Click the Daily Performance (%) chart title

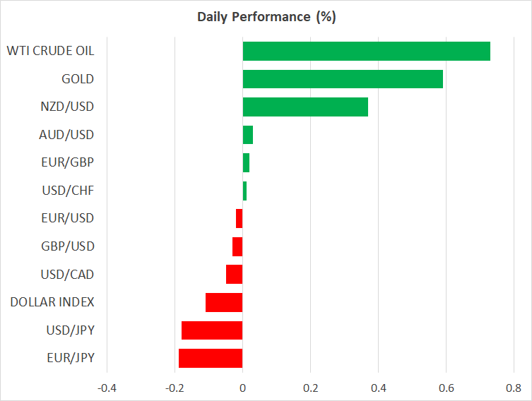tap(266, 17)
